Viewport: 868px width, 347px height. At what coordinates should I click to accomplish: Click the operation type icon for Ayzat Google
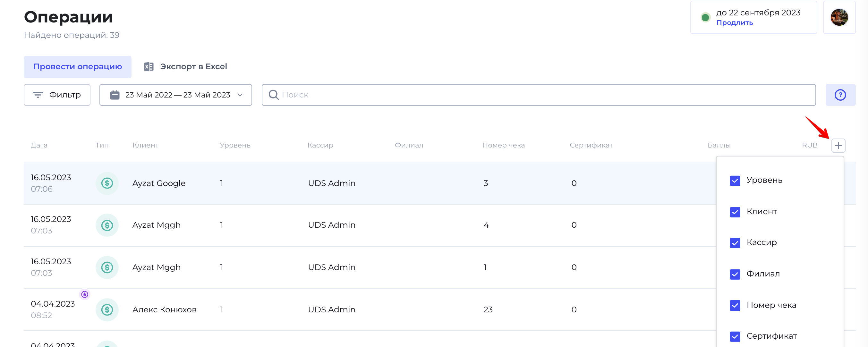coord(107,183)
